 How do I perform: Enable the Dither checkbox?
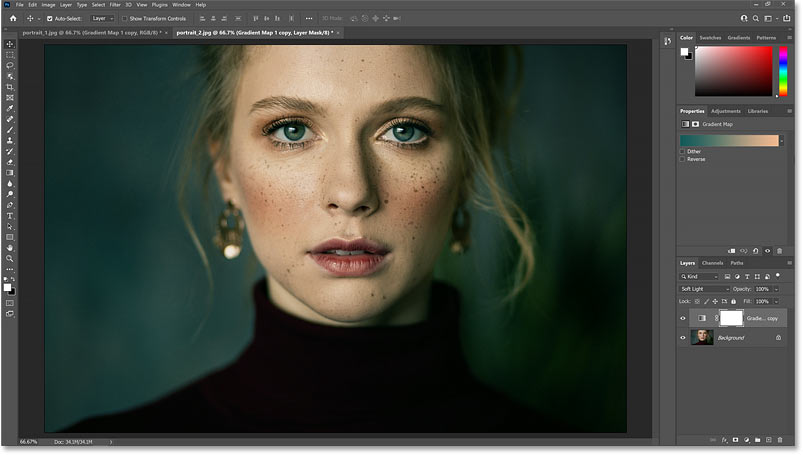tap(682, 152)
